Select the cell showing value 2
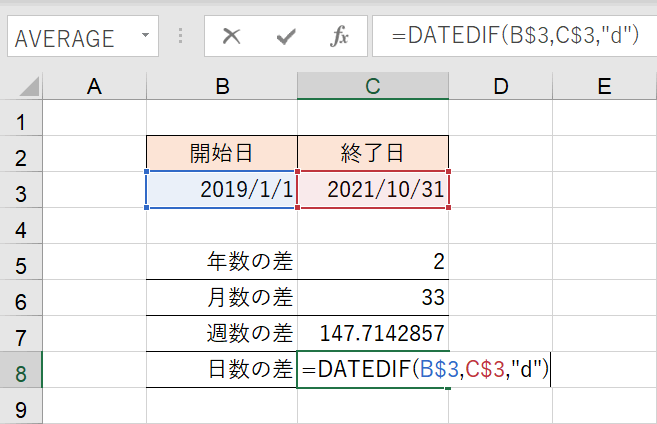The image size is (657, 424). (373, 261)
